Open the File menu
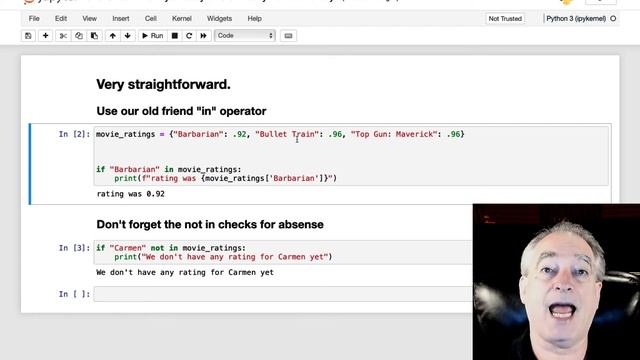640x360 pixels. click(34, 19)
